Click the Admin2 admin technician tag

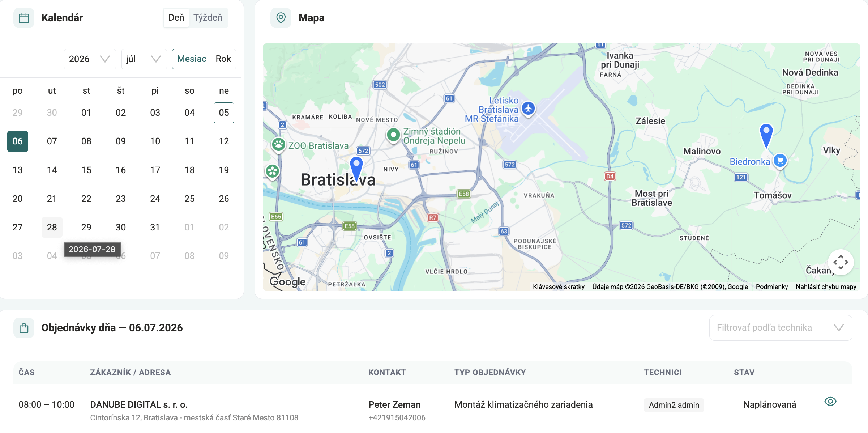(674, 405)
